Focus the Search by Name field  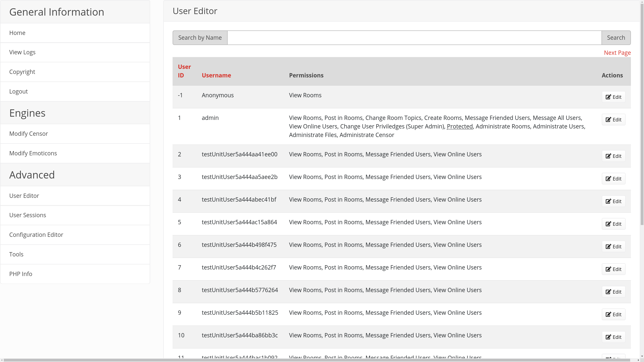pos(414,38)
